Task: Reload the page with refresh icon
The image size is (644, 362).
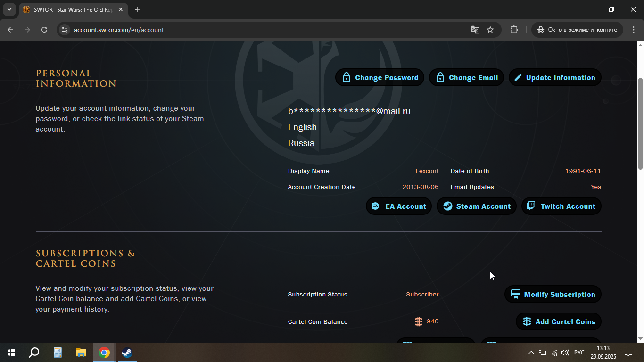Action: [44, 30]
